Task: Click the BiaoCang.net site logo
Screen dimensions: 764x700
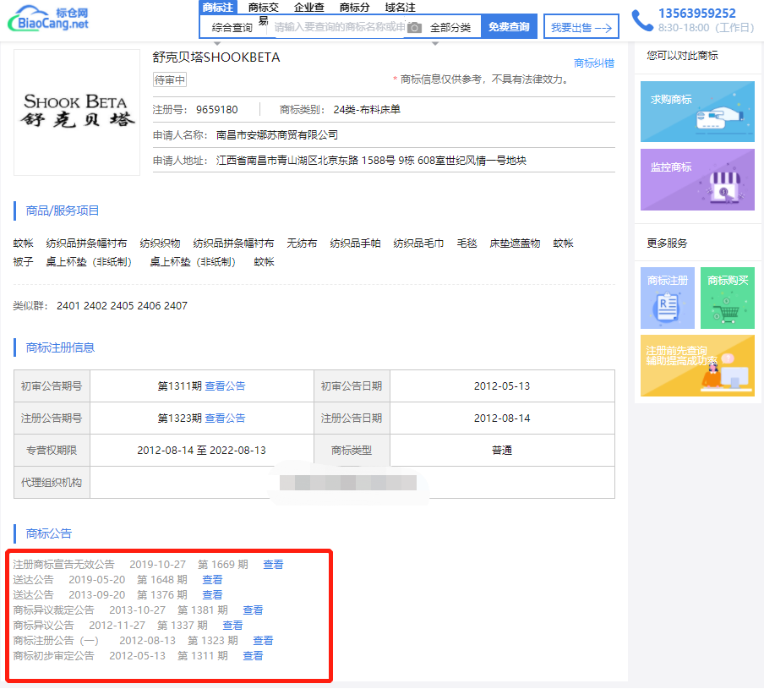Action: [x=53, y=19]
